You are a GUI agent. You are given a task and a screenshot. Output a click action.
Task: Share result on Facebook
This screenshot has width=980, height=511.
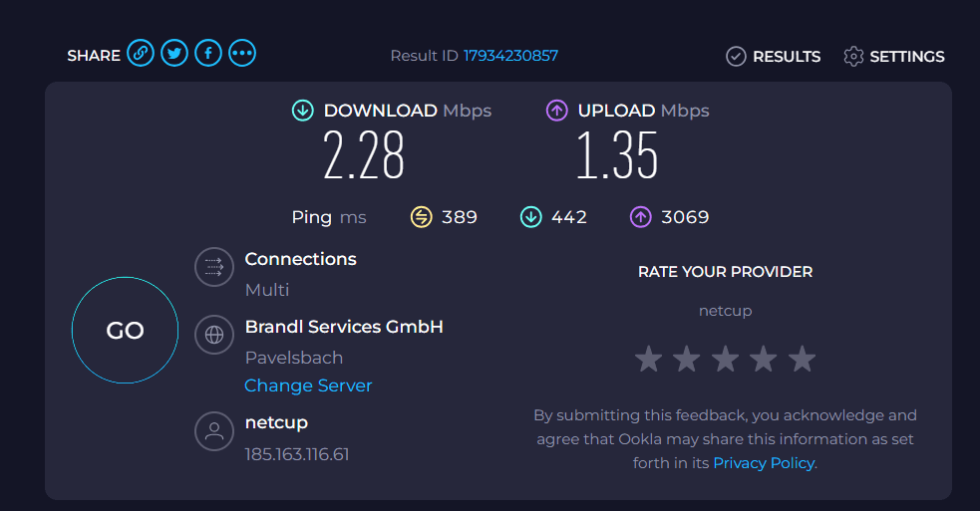208,53
